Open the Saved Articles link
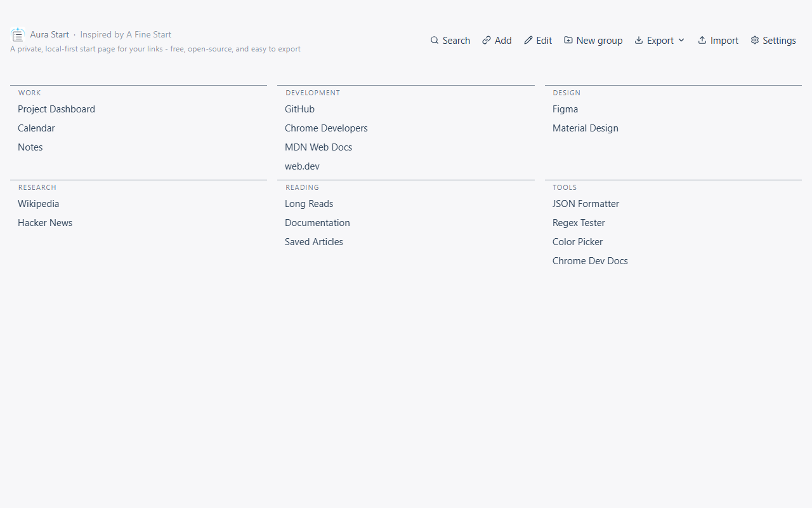Viewport: 812px width, 508px height. 314,242
